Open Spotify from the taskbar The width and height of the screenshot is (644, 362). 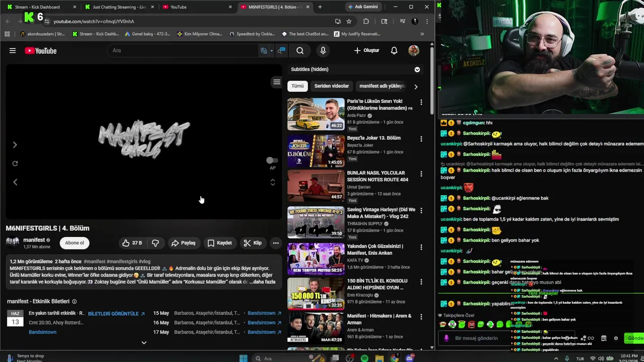364,358
